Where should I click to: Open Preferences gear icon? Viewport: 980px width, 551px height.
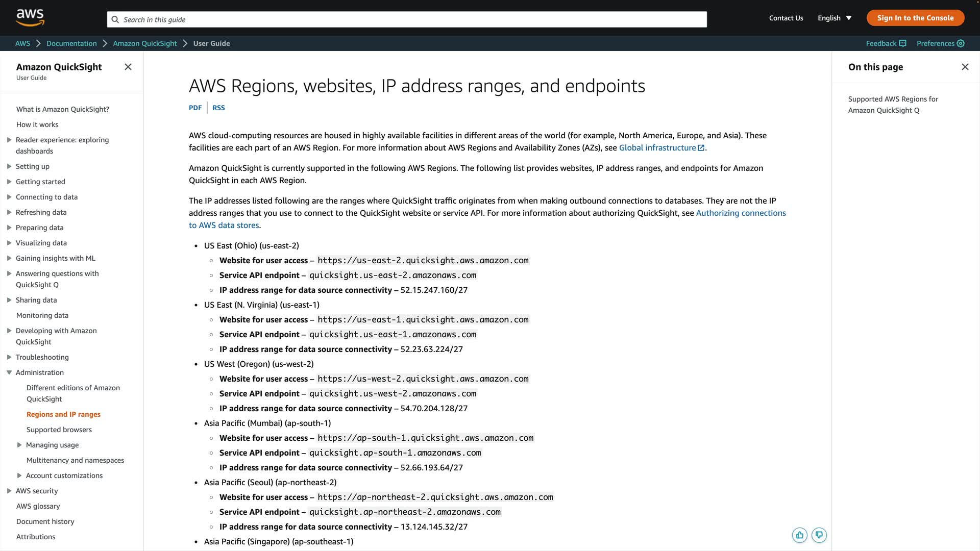pos(961,43)
